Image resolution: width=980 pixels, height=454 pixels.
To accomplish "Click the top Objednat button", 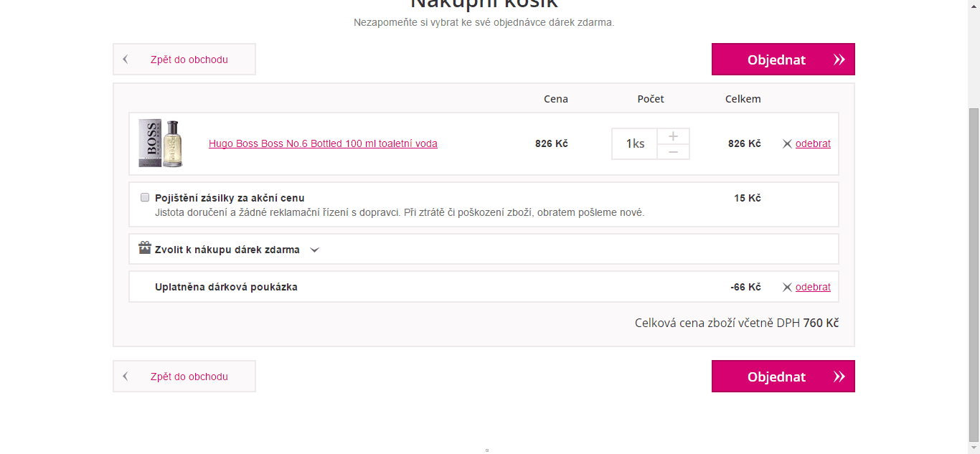I will [783, 60].
